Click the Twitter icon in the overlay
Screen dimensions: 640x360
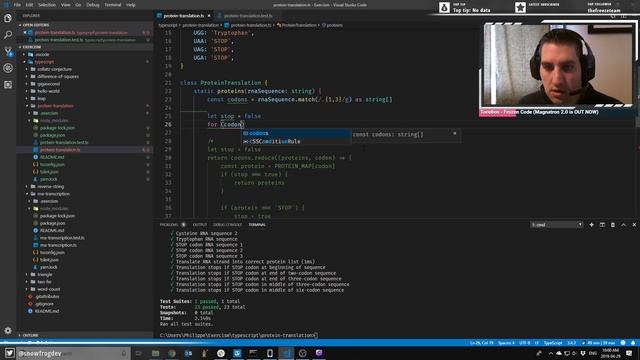click(10, 353)
